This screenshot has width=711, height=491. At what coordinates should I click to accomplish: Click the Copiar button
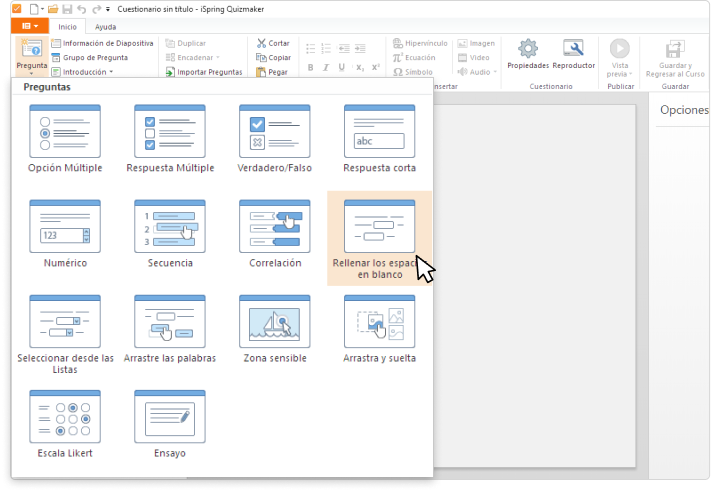[273, 58]
